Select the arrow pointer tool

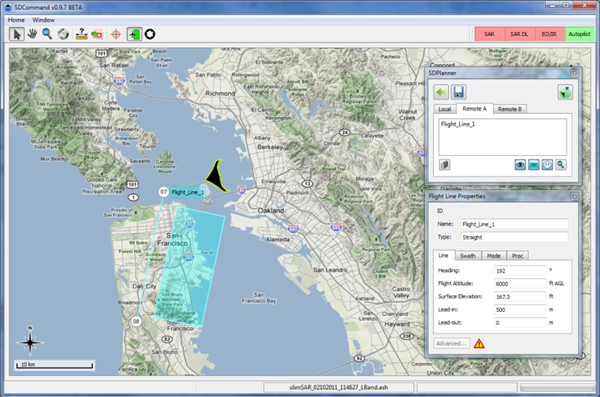coord(16,34)
